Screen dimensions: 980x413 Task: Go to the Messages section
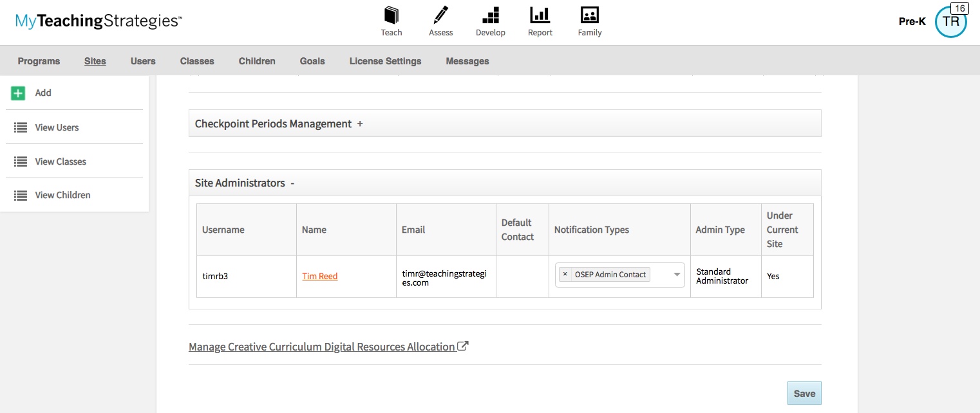tap(467, 60)
